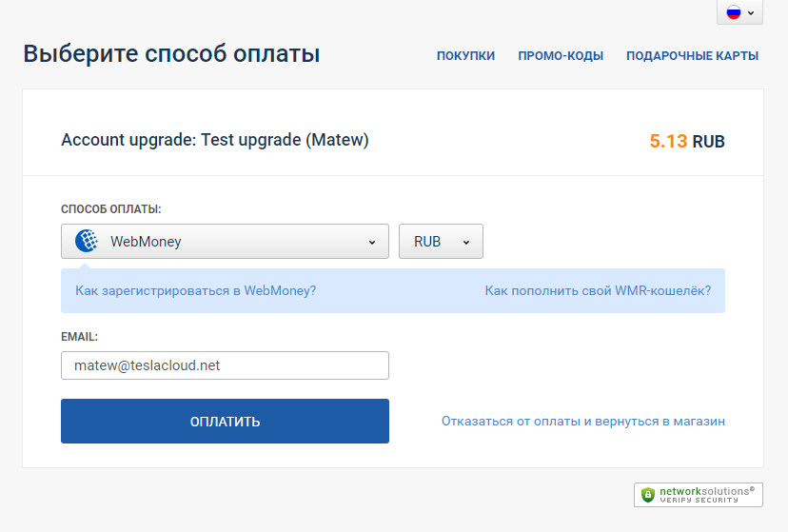The width and height of the screenshot is (788, 532).
Task: Open the ПОКУПКИ menu item
Action: [x=465, y=56]
